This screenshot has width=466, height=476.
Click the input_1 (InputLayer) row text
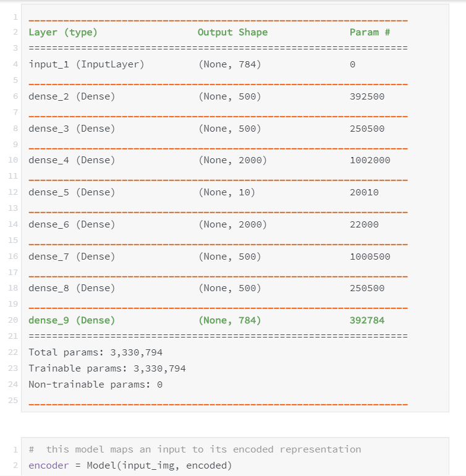point(87,64)
